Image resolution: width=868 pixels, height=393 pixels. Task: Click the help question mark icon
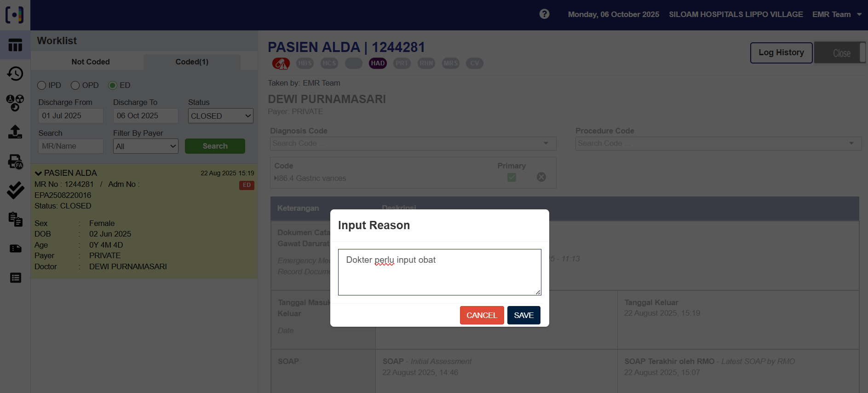[x=544, y=14]
